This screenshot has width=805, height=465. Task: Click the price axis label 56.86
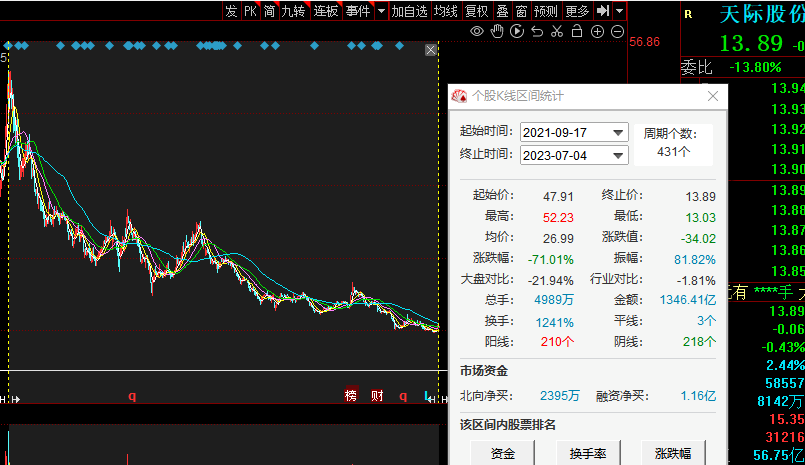pyautogui.click(x=644, y=42)
